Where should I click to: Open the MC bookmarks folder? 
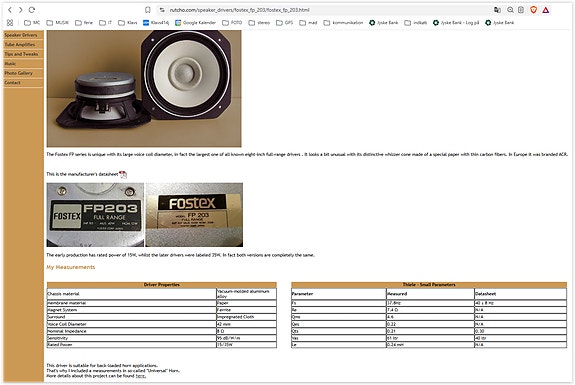[x=32, y=23]
